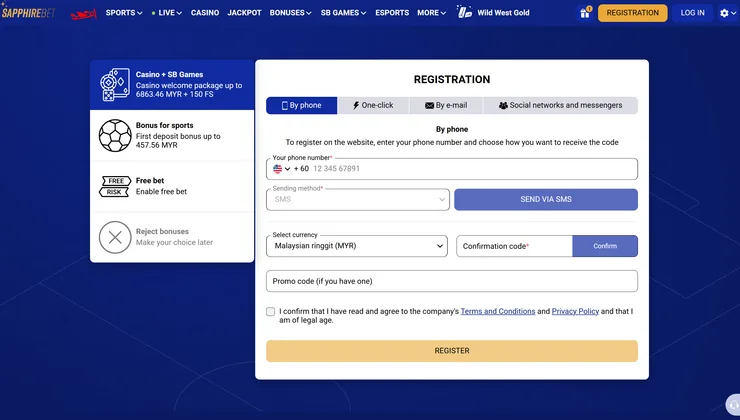The height and width of the screenshot is (420, 740).
Task: Click the Confirm code button
Action: [x=605, y=246]
